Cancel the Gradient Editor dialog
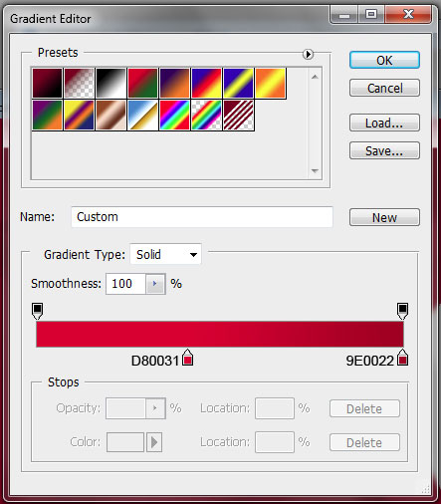 [384, 88]
